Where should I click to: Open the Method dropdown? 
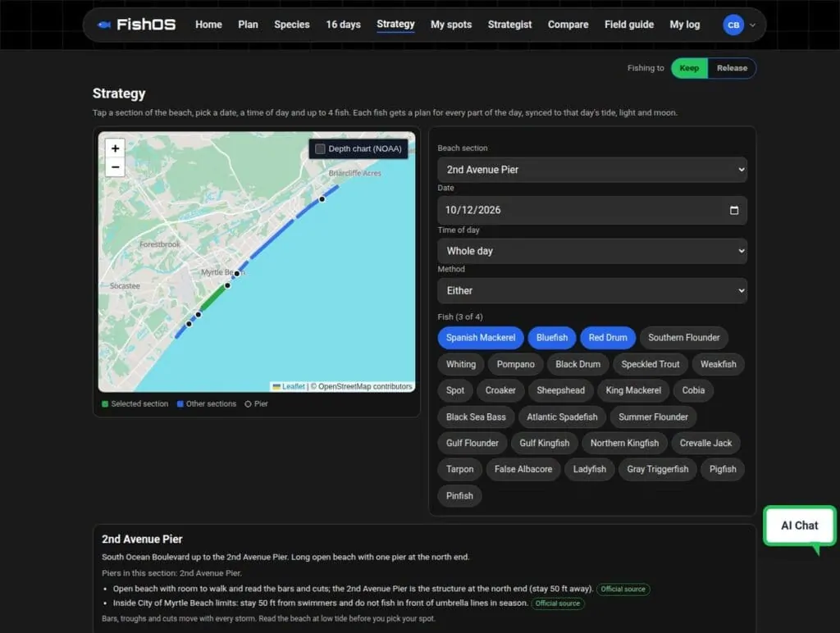tap(592, 291)
